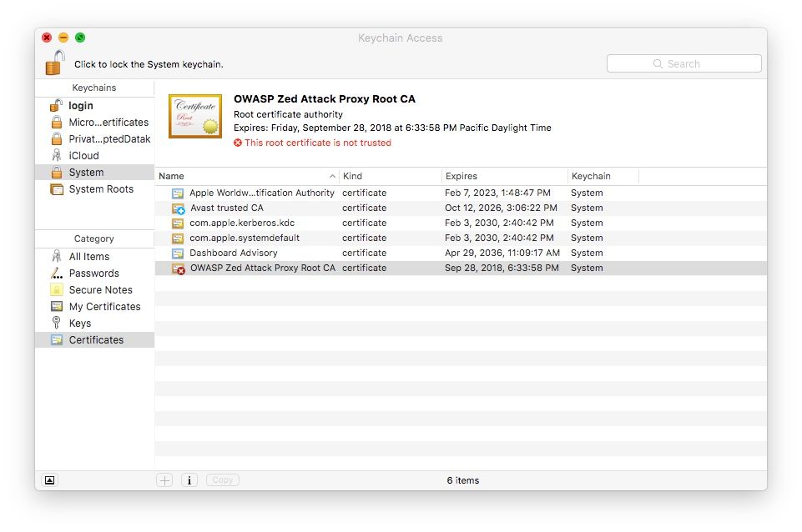Image resolution: width=802 pixels, height=532 pixels.
Task: Click the My Certificates icon
Action: point(56,307)
